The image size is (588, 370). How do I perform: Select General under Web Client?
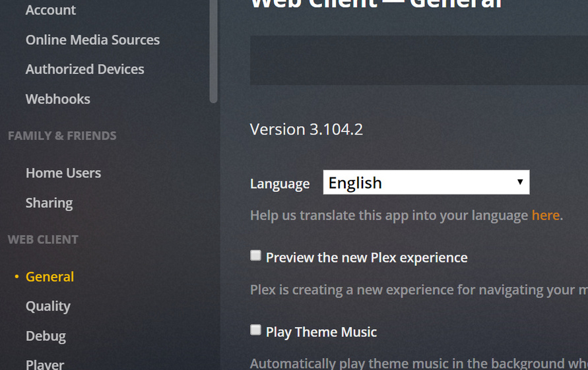[x=49, y=276]
